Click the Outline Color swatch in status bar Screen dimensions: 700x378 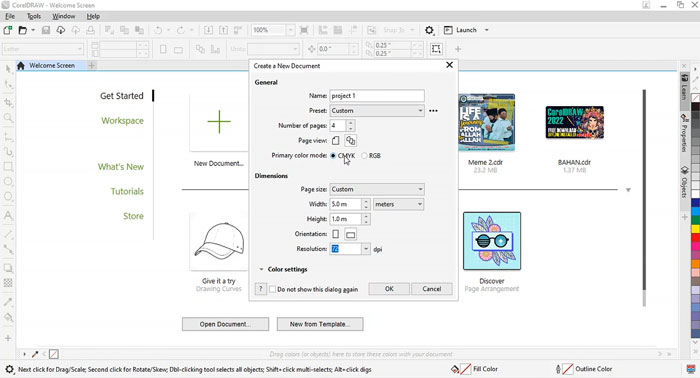click(567, 369)
